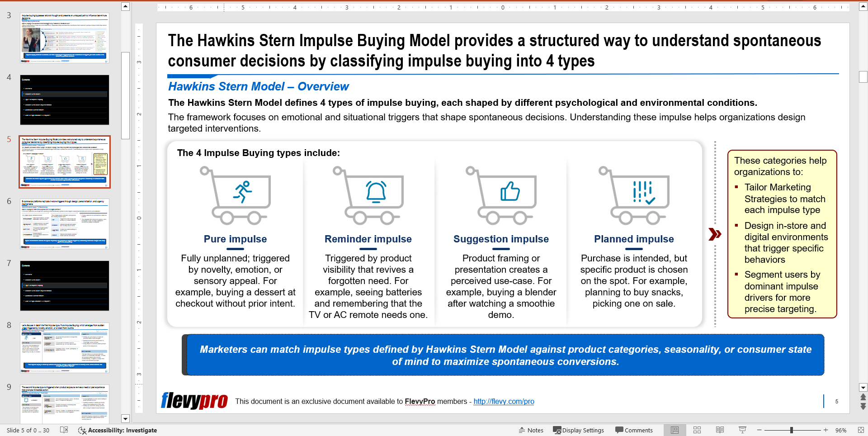The width and height of the screenshot is (868, 436).
Task: Go to the previous slide button
Action: pos(863,397)
